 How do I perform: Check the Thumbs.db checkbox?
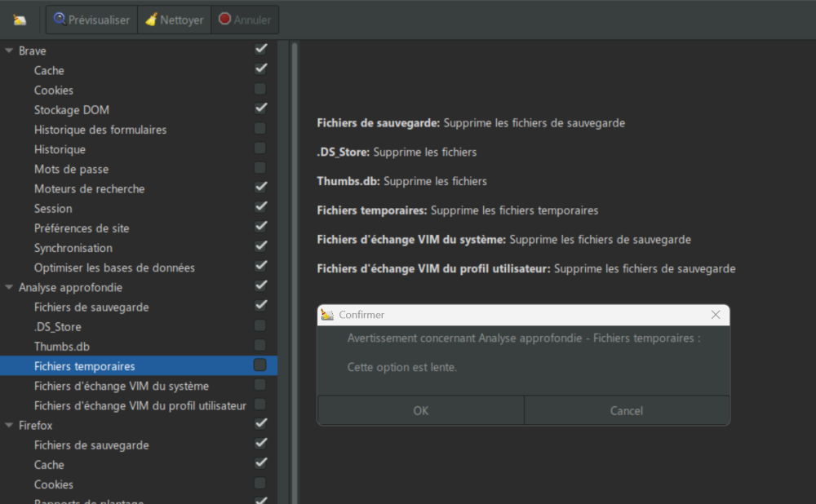point(260,346)
